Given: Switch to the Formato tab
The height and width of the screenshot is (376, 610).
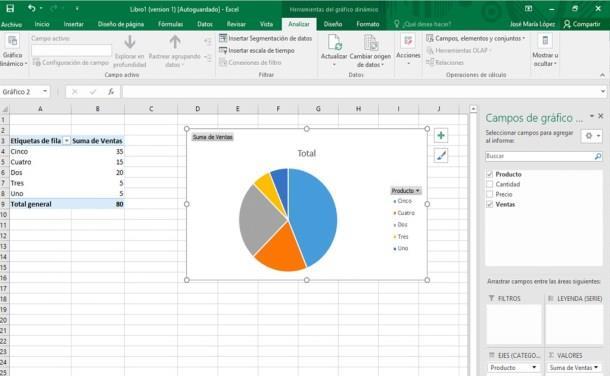Looking at the screenshot, I should point(368,24).
